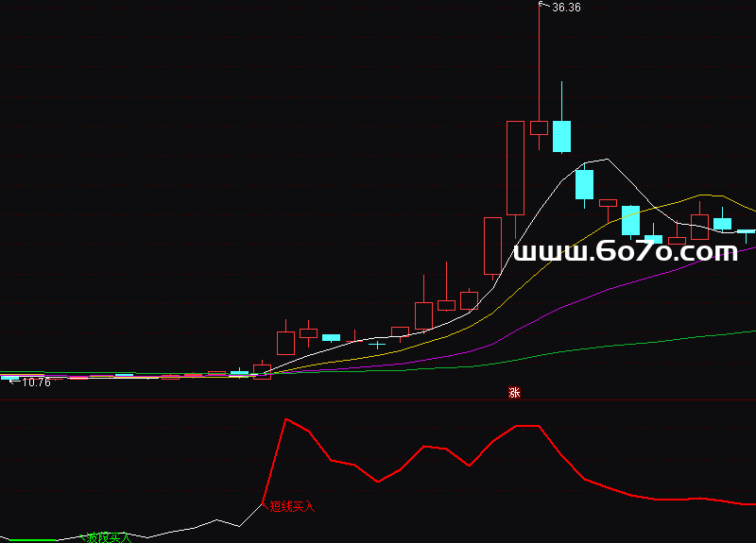The height and width of the screenshot is (543, 756).
Task: Select the green 波段买入 signal label
Action: click(x=109, y=537)
